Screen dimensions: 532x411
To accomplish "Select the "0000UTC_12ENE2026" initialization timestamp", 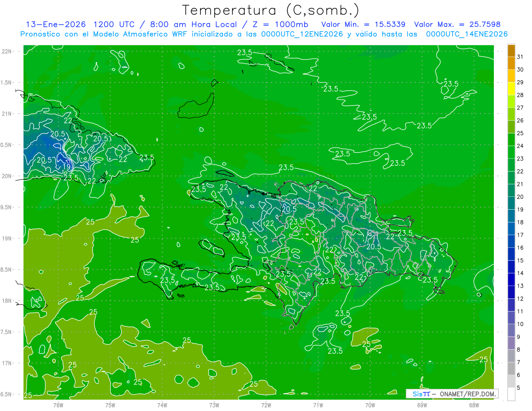I will pyautogui.click(x=302, y=34).
